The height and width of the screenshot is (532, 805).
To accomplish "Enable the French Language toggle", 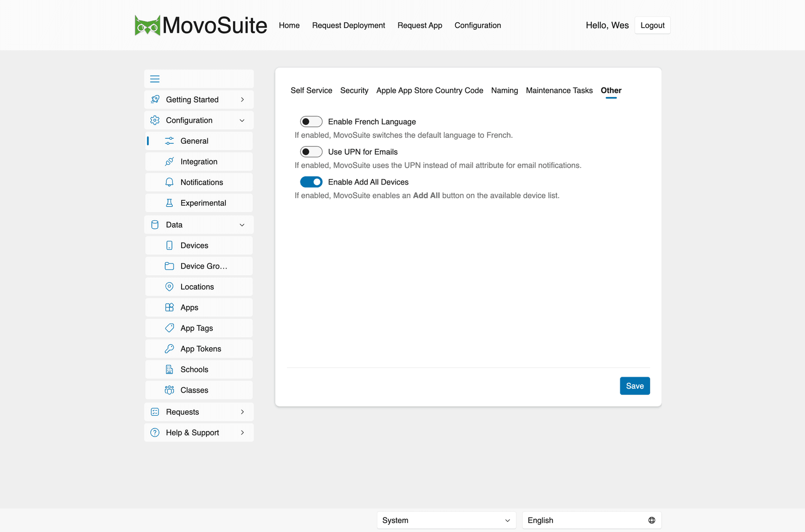I will [311, 122].
